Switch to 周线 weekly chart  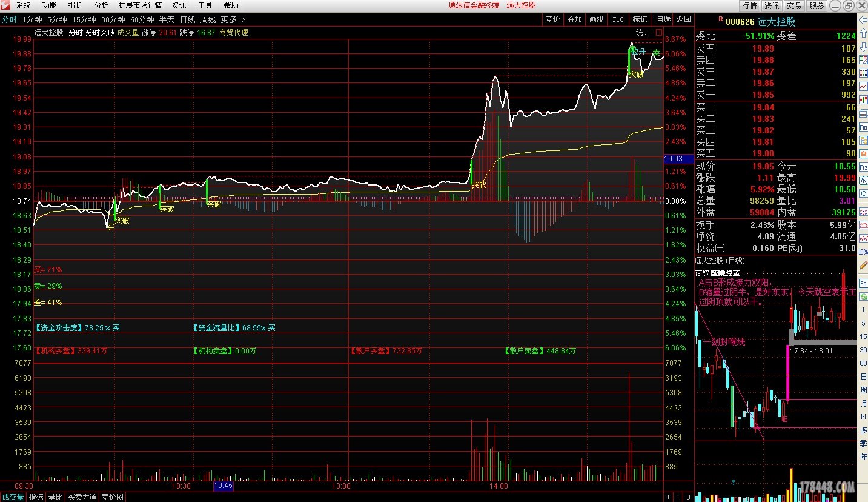click(x=208, y=19)
